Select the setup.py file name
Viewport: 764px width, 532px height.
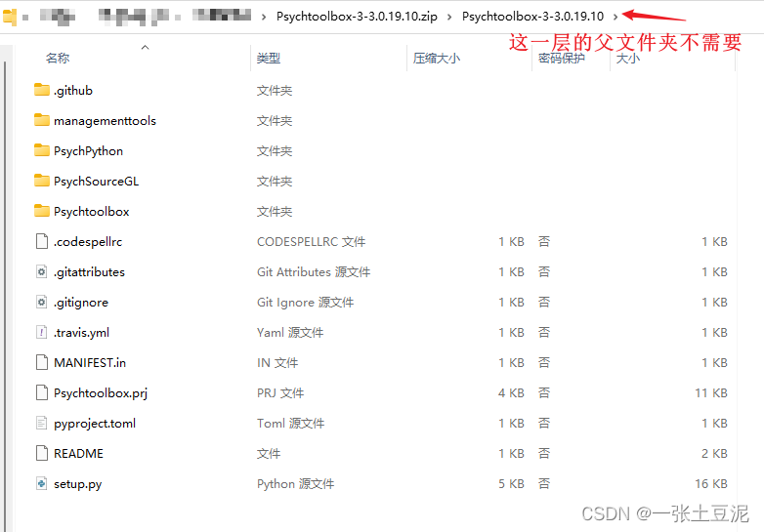click(x=77, y=484)
